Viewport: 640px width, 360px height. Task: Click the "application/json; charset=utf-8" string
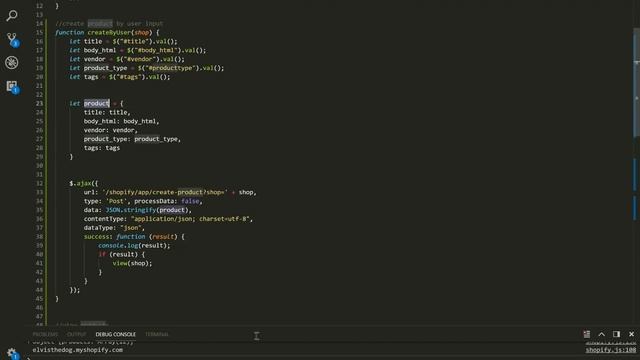[190, 219]
